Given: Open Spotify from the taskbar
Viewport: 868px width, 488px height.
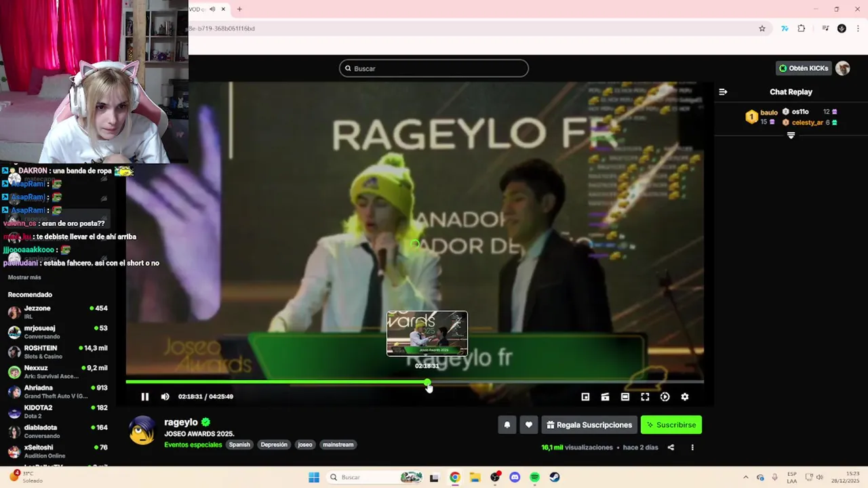Looking at the screenshot, I should tap(534, 477).
